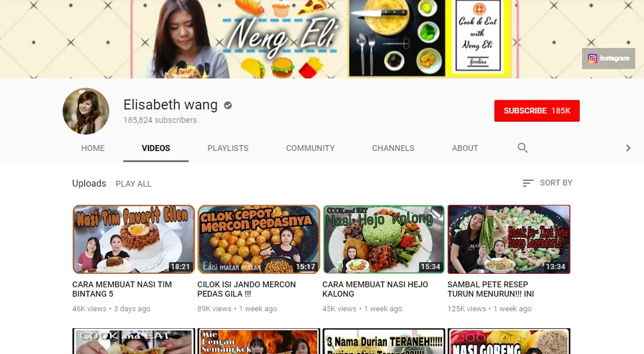This screenshot has height=354, width=644.
Task: Click the verified badge next to Elisabeth wang
Action: point(227,105)
